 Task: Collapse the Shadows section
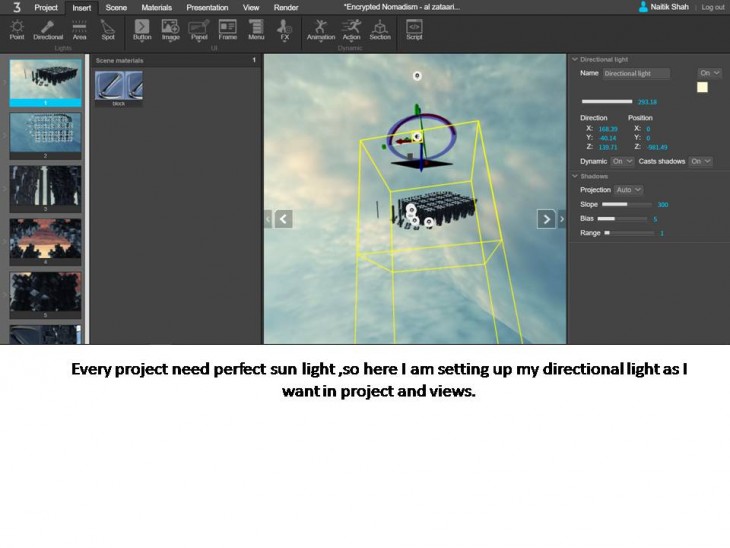click(x=575, y=176)
